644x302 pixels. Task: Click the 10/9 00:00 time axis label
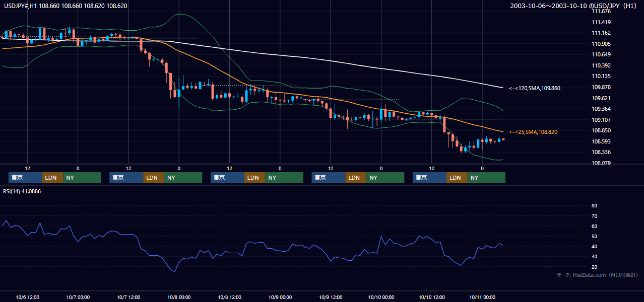coord(280,297)
